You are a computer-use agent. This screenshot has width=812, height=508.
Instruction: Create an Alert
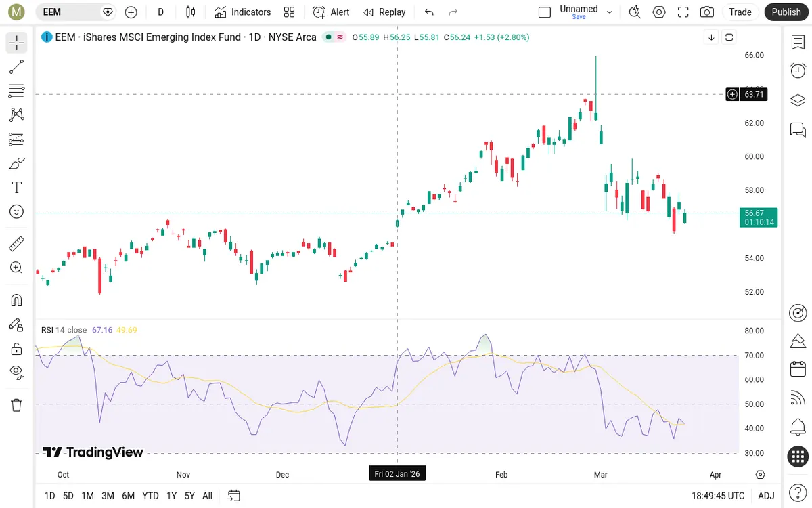tap(332, 12)
